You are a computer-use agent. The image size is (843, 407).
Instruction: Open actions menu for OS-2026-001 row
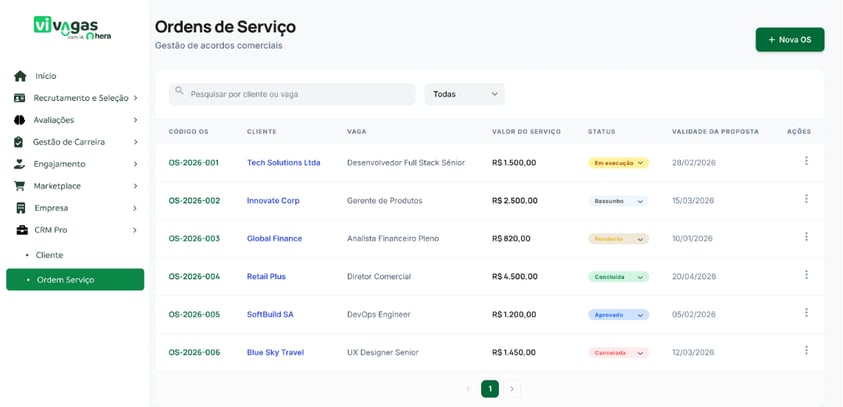(x=806, y=161)
